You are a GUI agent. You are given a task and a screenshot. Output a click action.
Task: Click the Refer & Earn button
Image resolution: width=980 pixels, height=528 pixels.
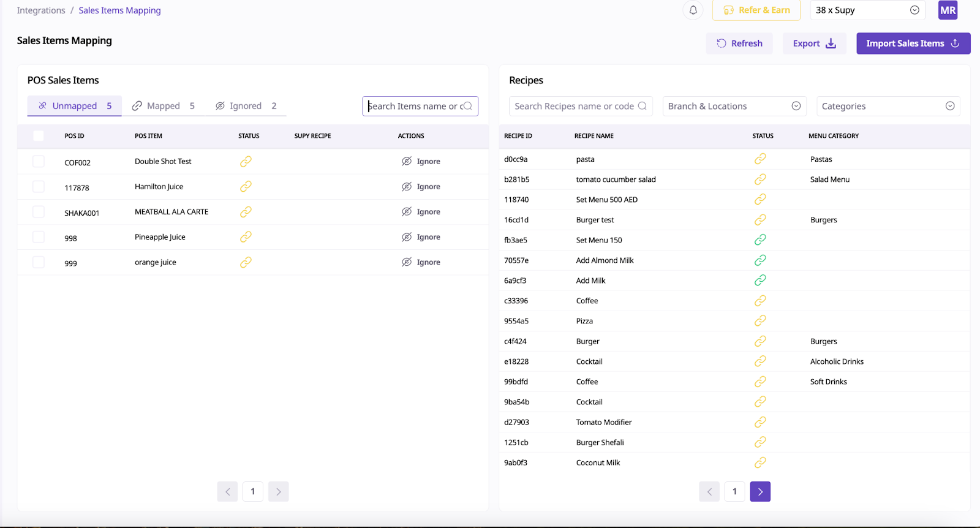coord(756,10)
